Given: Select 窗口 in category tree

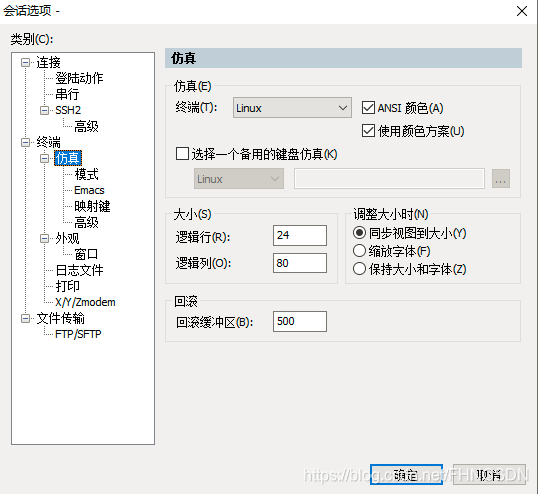Looking at the screenshot, I should 86,255.
